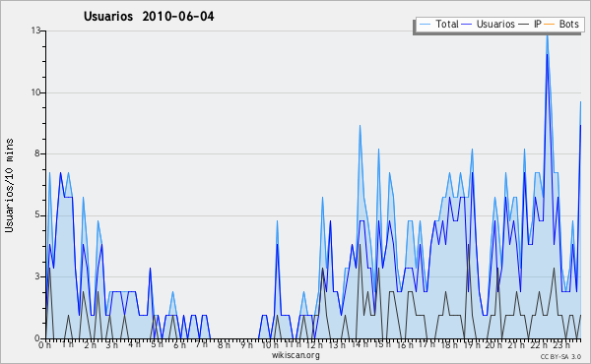This screenshot has width=591, height=364.
Task: Click the x-axis label 4 h
Action: 135,344
